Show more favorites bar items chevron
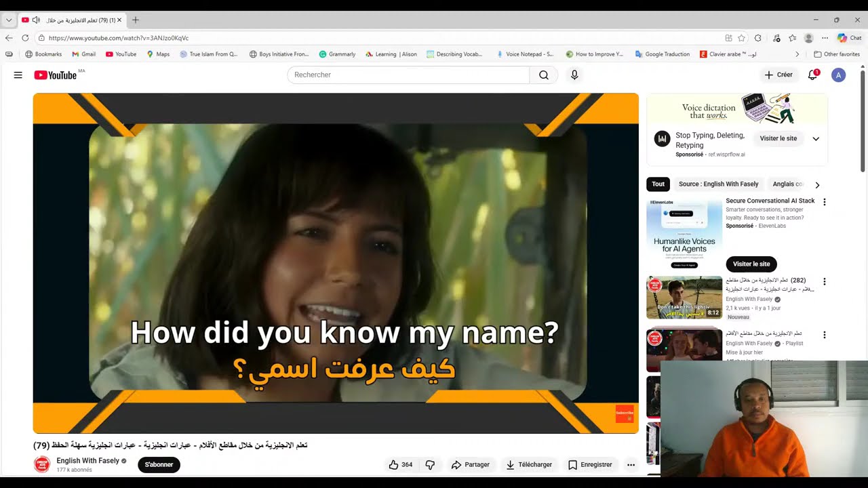This screenshot has height=488, width=868. [x=797, y=54]
